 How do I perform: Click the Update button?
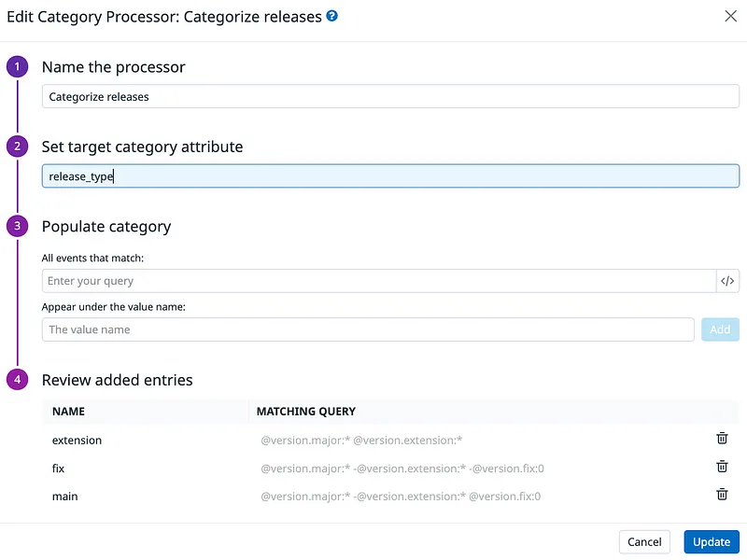tap(712, 541)
